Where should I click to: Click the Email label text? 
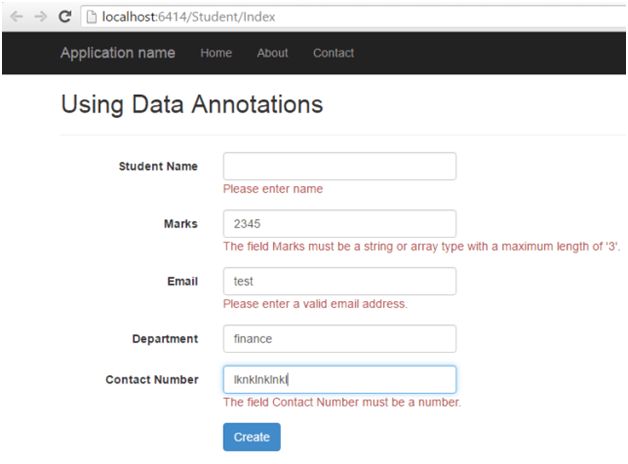click(x=182, y=282)
